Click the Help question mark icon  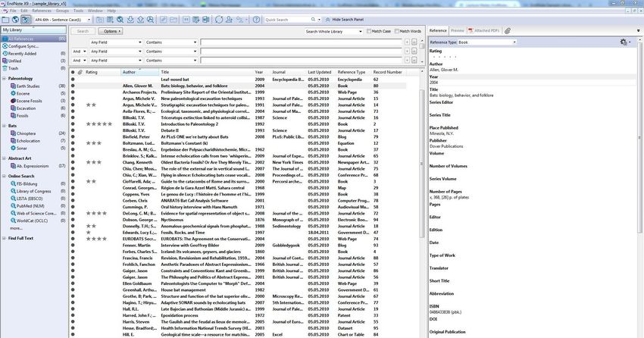click(x=256, y=20)
